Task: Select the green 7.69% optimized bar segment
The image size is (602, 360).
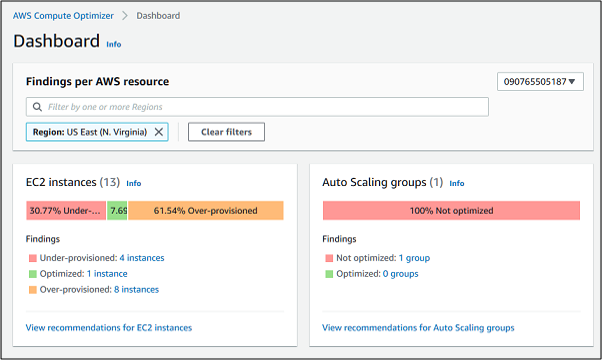Action: point(117,211)
